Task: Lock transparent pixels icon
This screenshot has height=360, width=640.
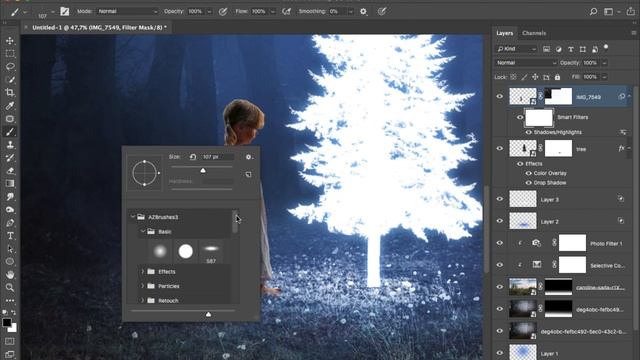Action: pyautogui.click(x=513, y=77)
